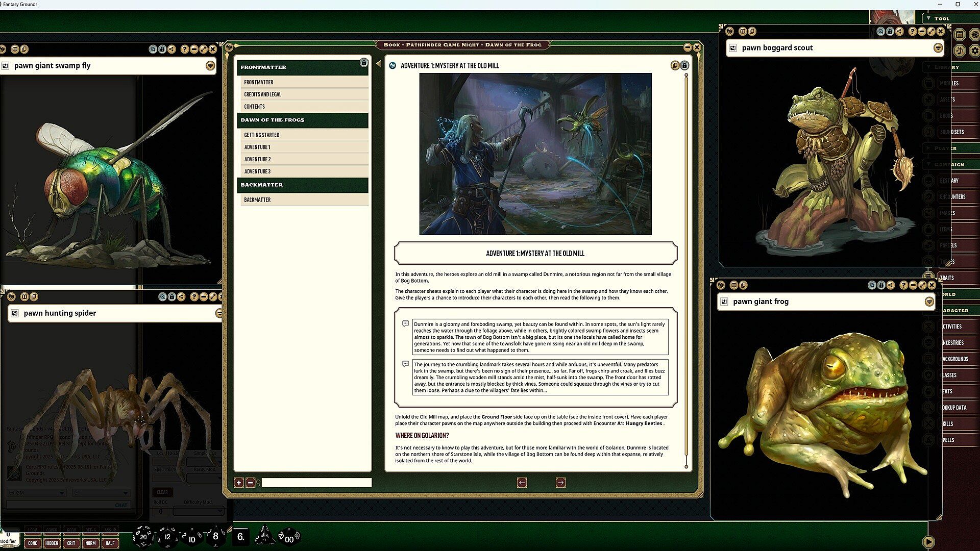
Task: Toggle lock on book index panel
Action: (x=363, y=63)
